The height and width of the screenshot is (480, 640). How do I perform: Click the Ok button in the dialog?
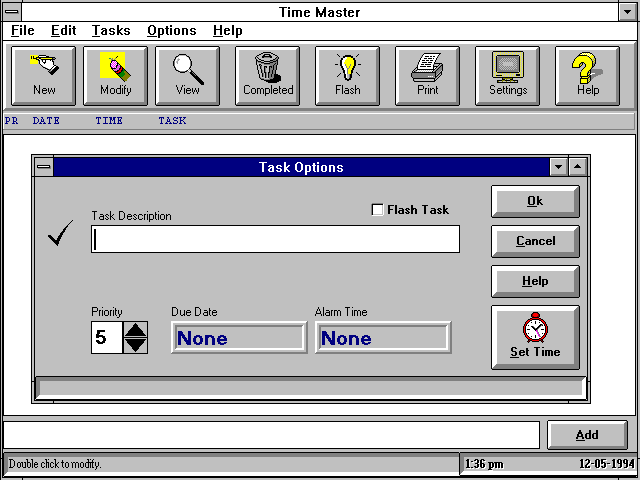tap(535, 201)
